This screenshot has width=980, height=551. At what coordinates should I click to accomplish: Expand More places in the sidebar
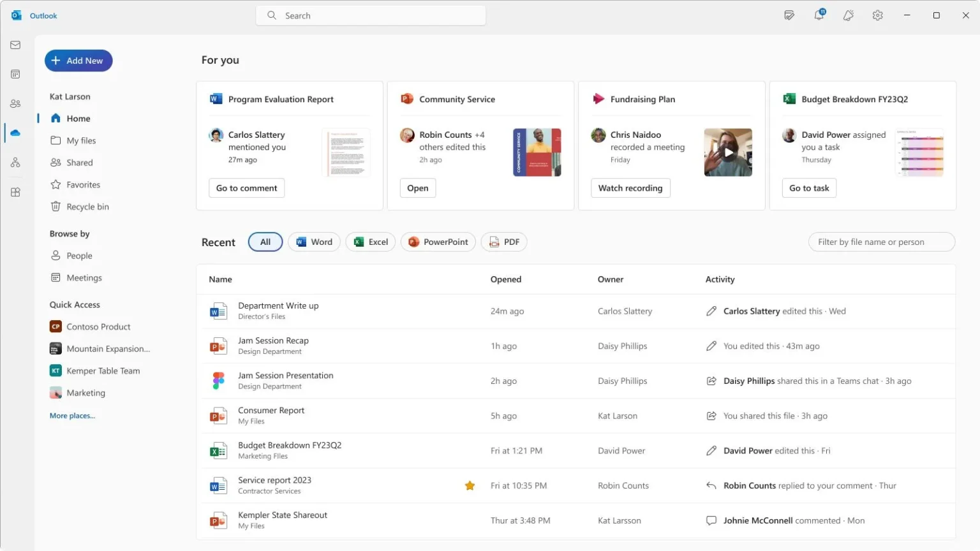coord(72,415)
